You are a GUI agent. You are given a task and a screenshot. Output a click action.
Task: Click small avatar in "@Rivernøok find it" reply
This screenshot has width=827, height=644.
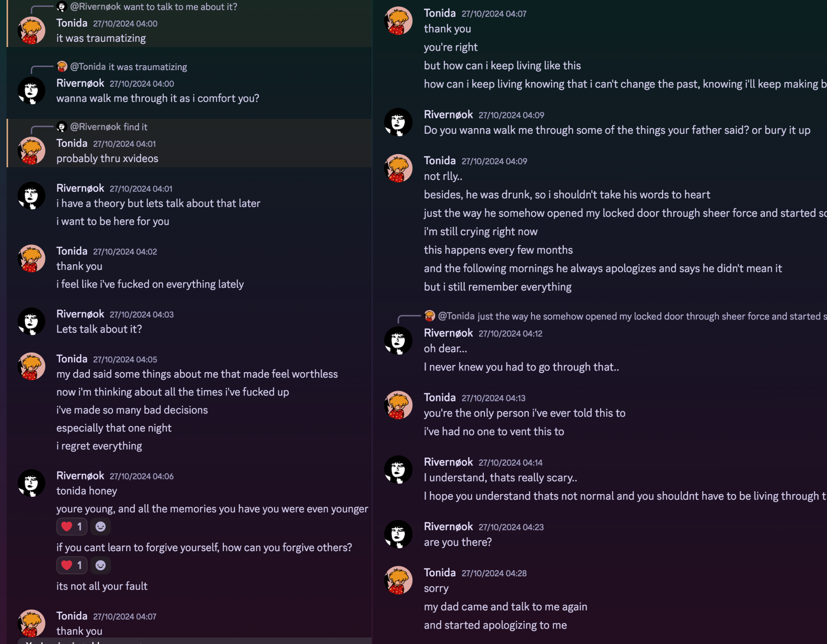tap(62, 127)
